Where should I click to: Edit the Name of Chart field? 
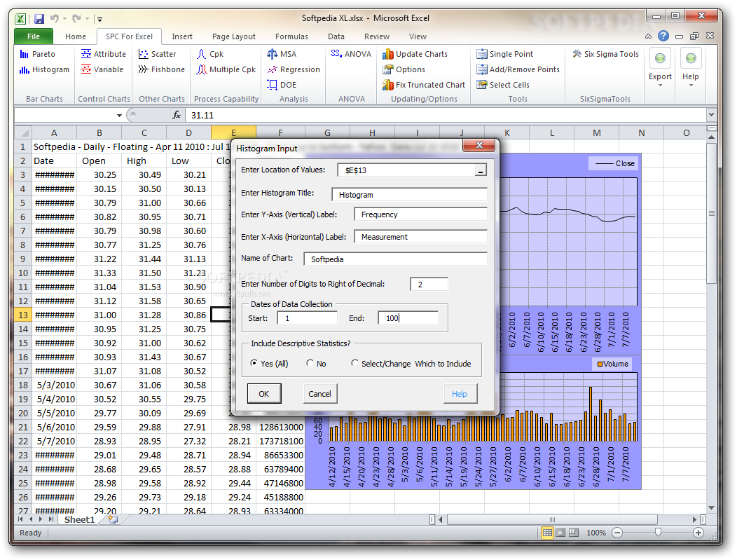[x=395, y=259]
